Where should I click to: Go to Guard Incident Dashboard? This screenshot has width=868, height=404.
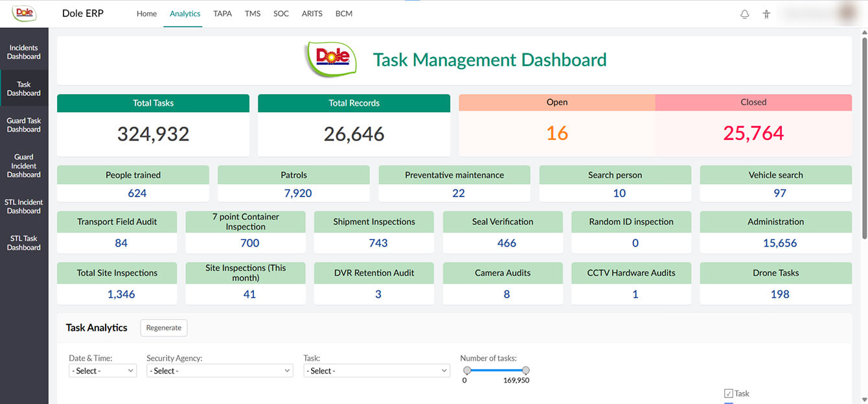(x=24, y=166)
